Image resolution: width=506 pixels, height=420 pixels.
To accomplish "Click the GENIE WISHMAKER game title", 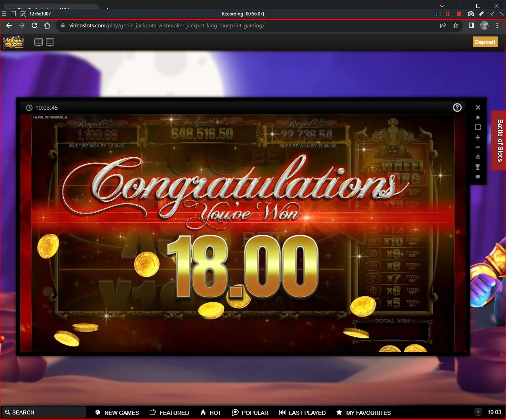I will coord(50,117).
